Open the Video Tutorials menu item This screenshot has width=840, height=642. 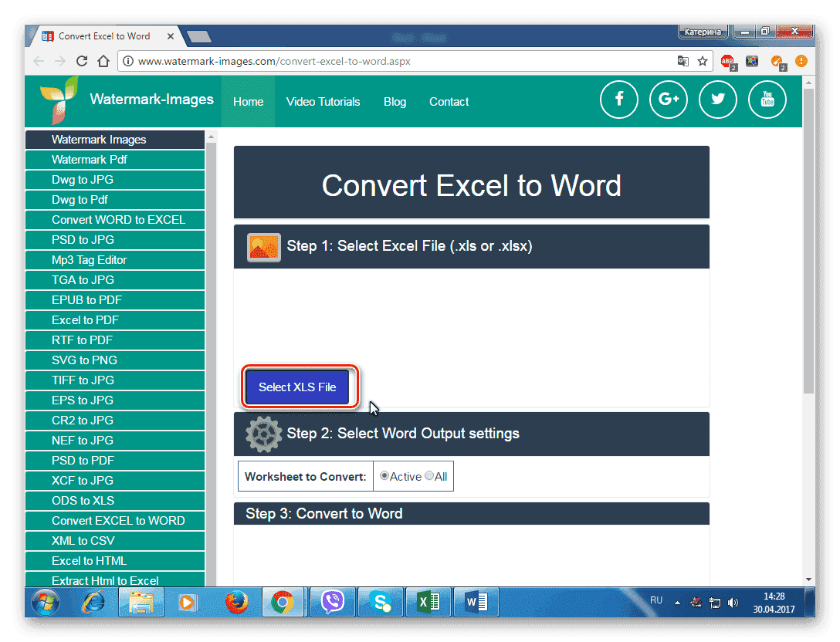pos(323,102)
